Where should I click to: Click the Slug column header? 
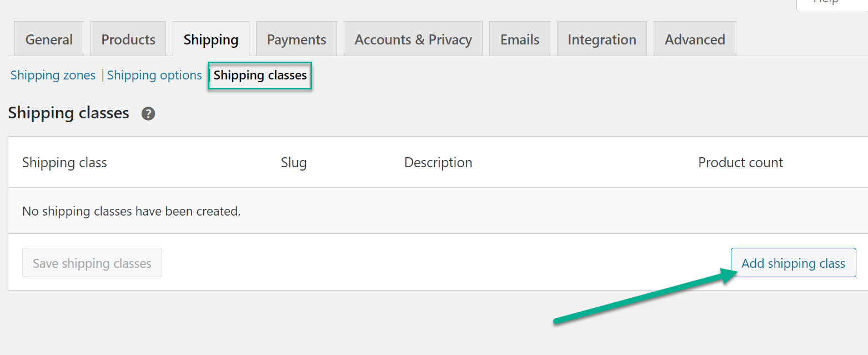[293, 162]
